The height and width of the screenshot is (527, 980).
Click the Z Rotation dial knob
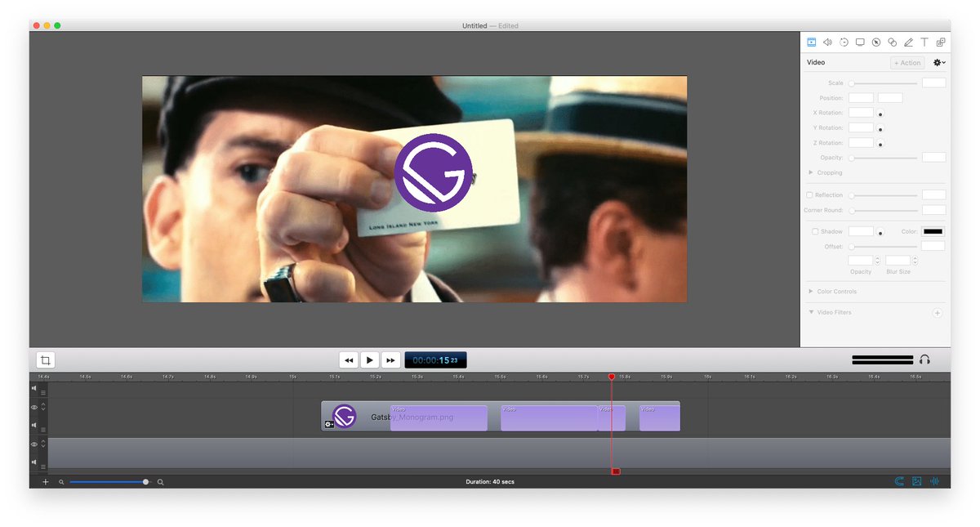click(880, 144)
